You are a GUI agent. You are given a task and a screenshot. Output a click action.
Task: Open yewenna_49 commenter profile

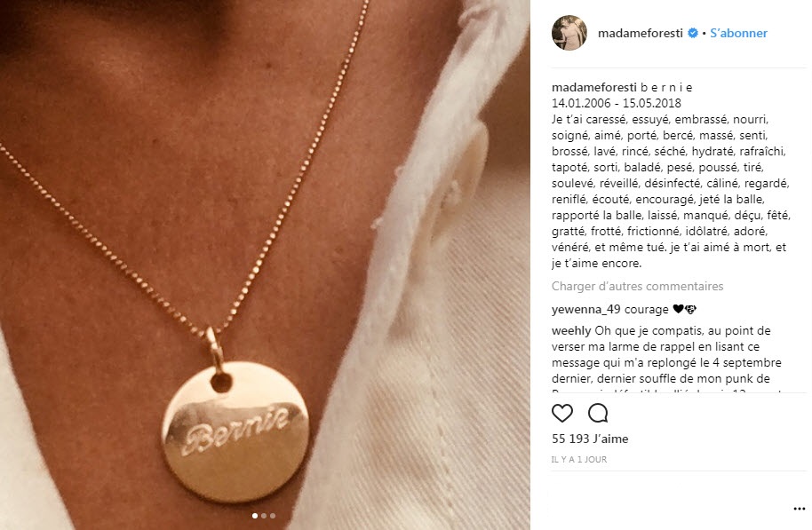tap(585, 310)
